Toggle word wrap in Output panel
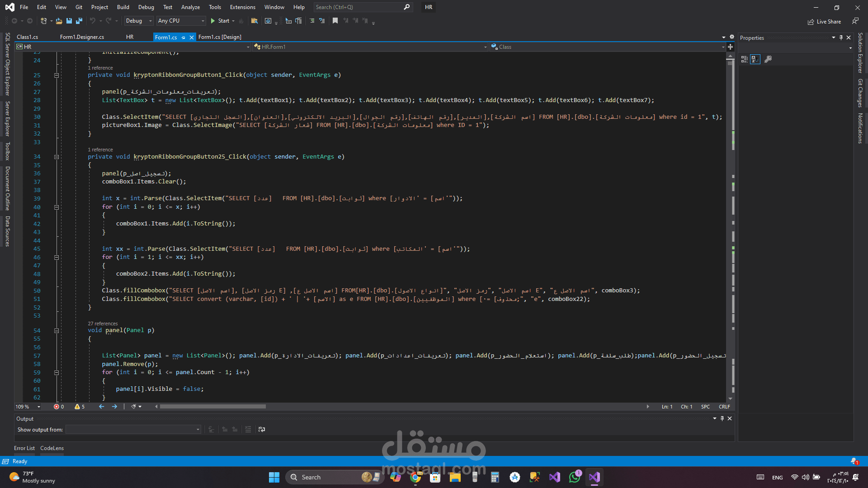The width and height of the screenshot is (868, 488). point(261,429)
